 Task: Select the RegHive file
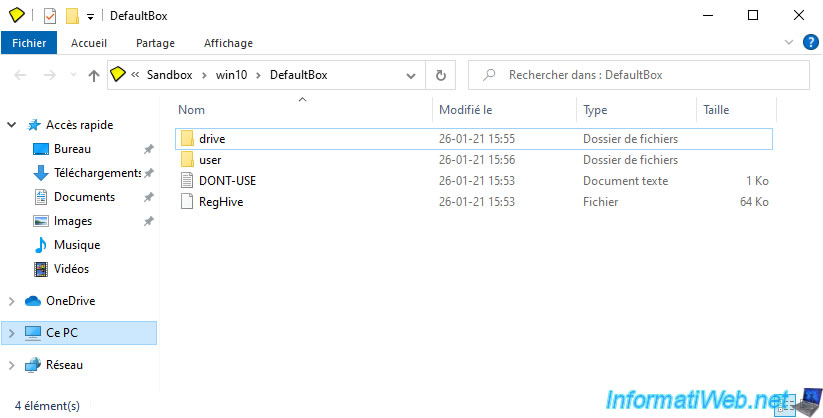pyautogui.click(x=220, y=202)
